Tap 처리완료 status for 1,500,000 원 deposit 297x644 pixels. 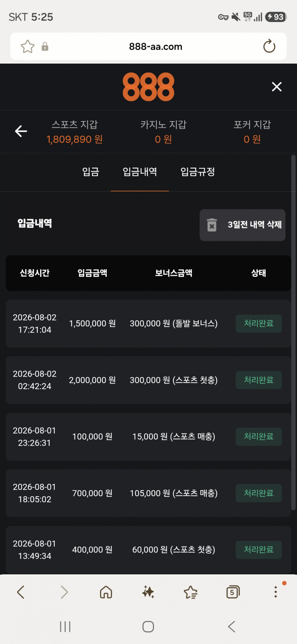[x=259, y=323]
